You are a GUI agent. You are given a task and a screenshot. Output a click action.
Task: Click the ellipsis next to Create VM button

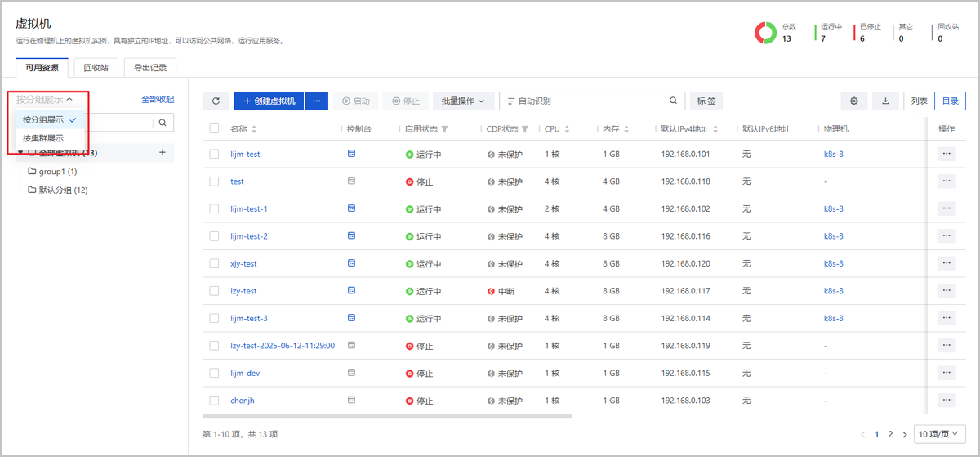(317, 101)
